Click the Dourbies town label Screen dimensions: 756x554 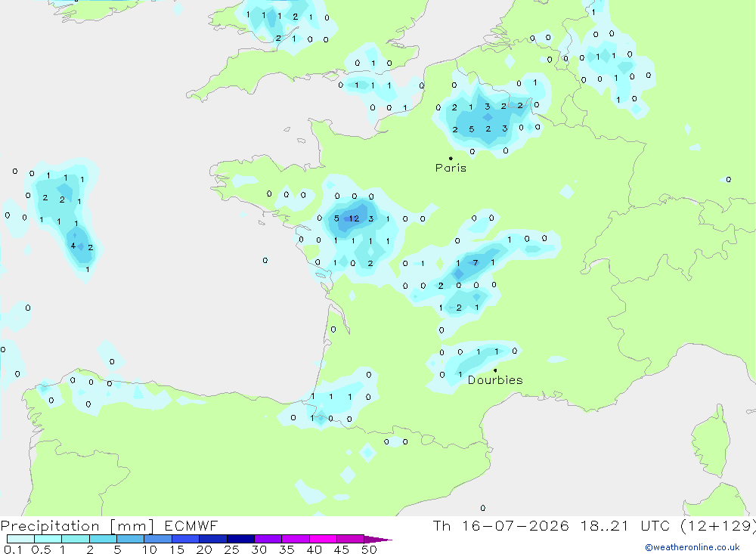pyautogui.click(x=495, y=380)
